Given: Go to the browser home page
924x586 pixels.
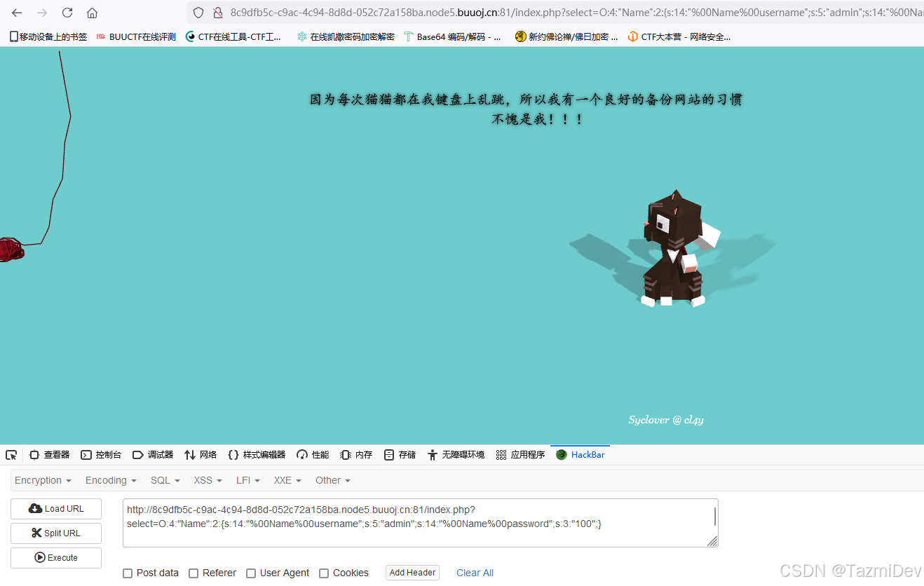Looking at the screenshot, I should coord(92,12).
